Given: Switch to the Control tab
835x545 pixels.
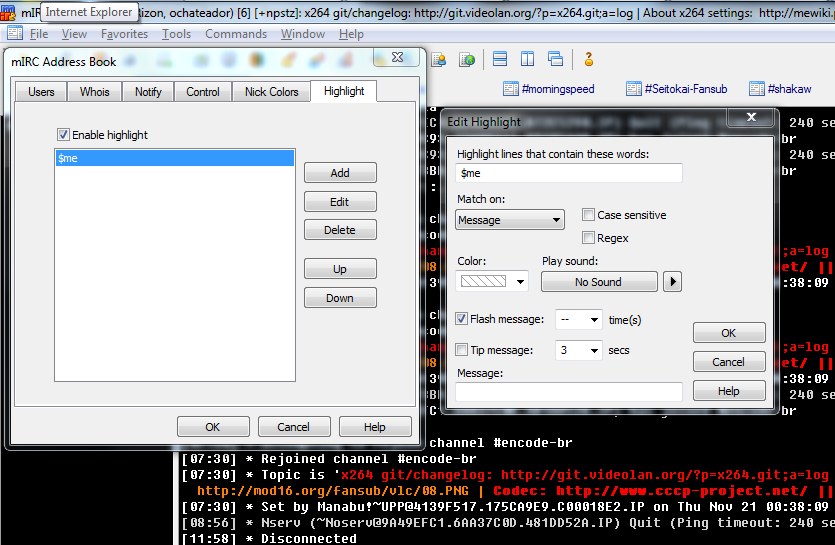Looking at the screenshot, I should [202, 92].
